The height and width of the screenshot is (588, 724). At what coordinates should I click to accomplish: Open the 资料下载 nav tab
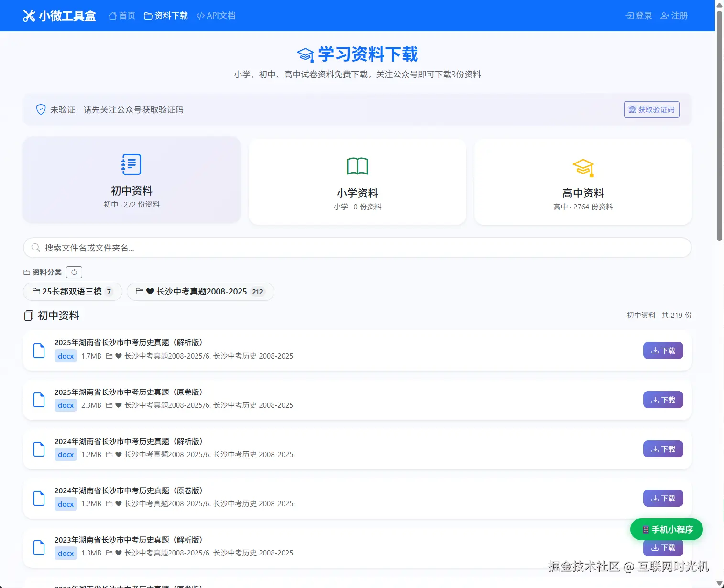[x=166, y=16]
